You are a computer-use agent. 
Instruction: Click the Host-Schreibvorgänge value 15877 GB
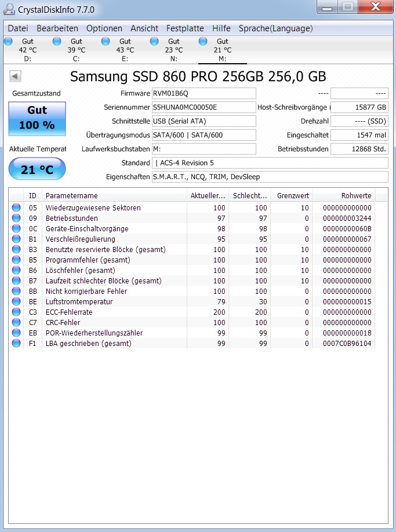click(x=359, y=107)
